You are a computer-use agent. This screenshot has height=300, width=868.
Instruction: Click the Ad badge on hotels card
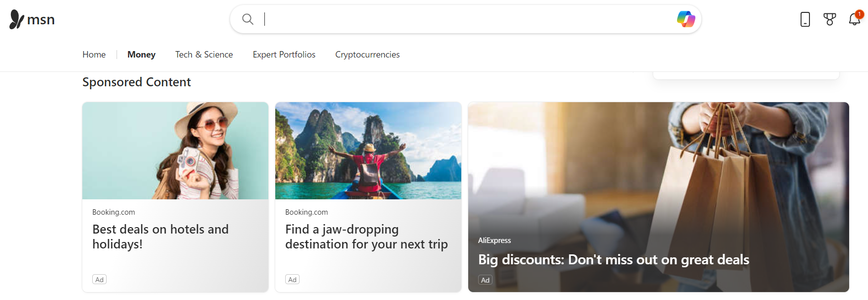click(99, 280)
